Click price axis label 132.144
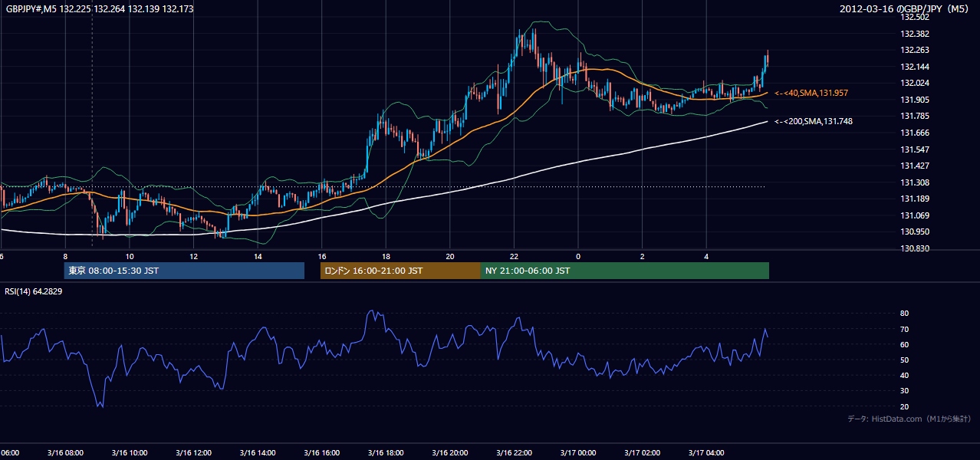The image size is (980, 460). [x=914, y=67]
